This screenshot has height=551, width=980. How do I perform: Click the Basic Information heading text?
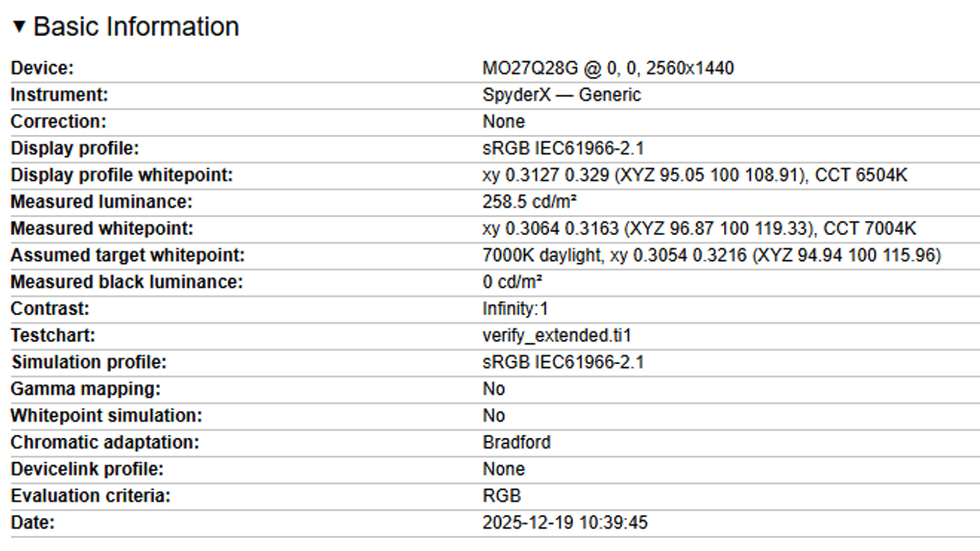(x=136, y=27)
